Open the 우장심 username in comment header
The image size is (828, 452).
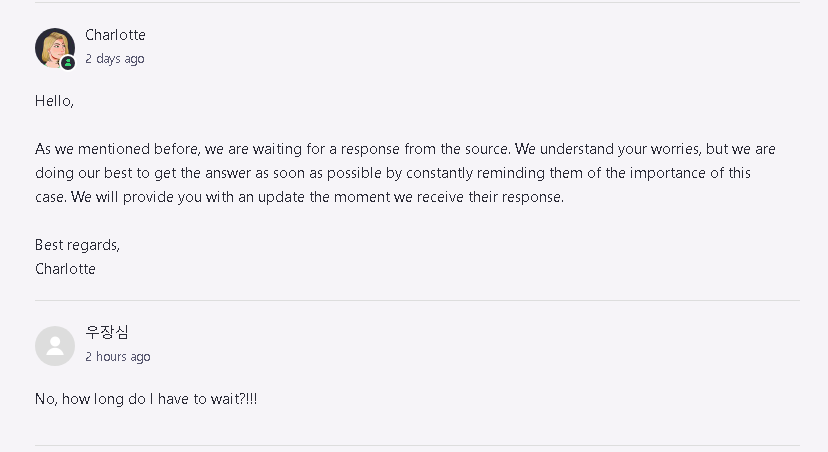click(107, 332)
